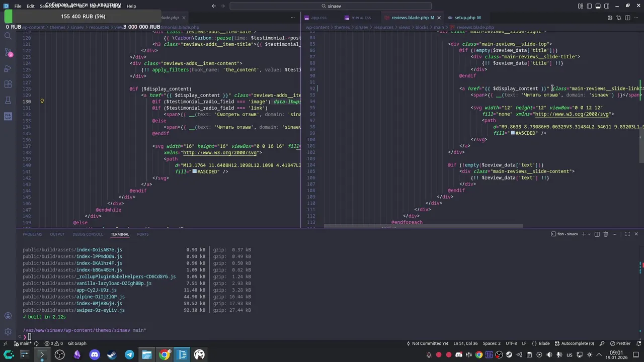Click the 'themes' breadcrumb in right editor
This screenshot has height=362, width=644.
342,27
